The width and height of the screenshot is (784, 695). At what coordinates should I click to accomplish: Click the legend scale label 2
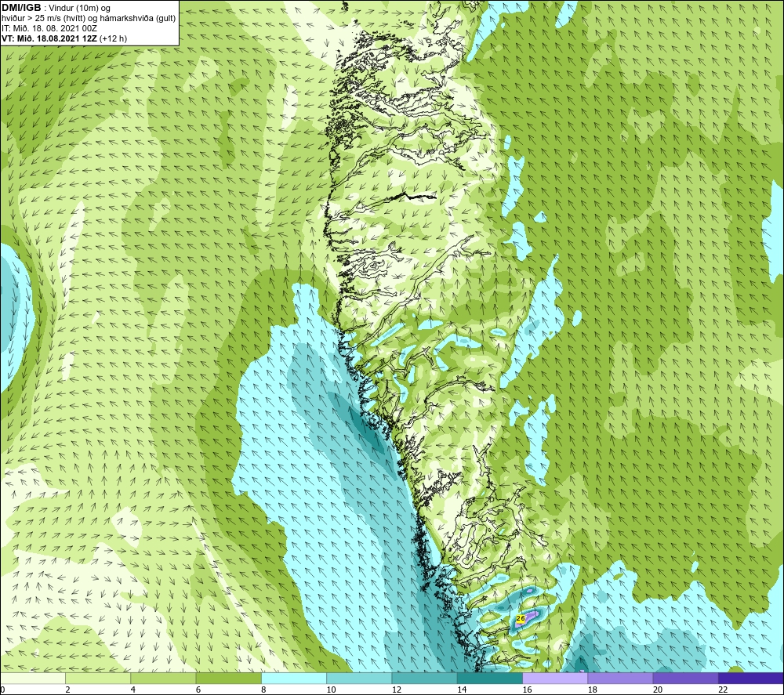tap(67, 690)
